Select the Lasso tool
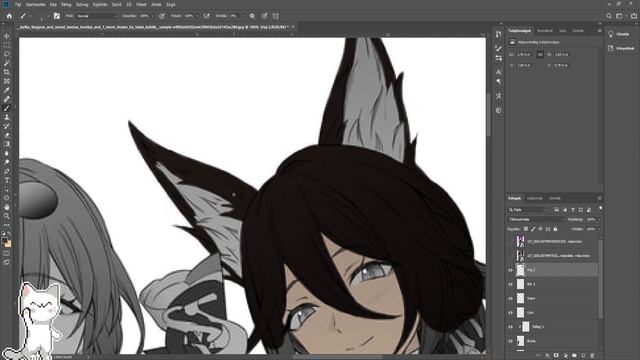The width and height of the screenshot is (640, 360). 7,54
